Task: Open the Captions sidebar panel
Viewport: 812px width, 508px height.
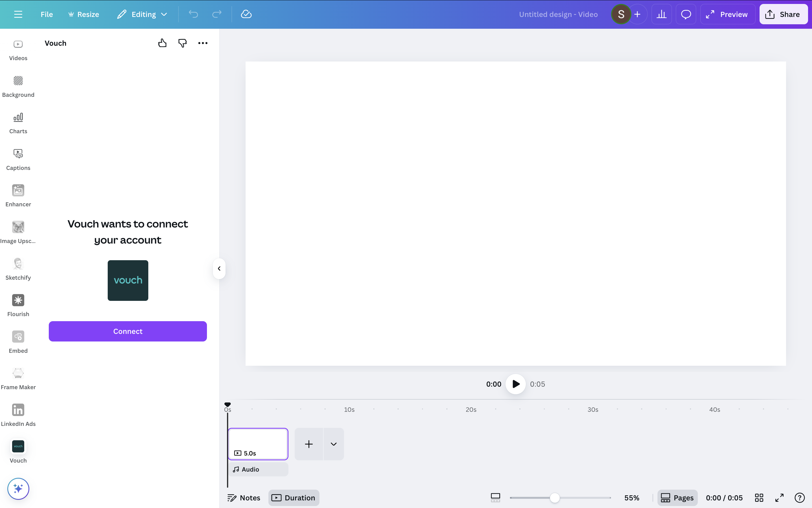Action: tap(18, 160)
